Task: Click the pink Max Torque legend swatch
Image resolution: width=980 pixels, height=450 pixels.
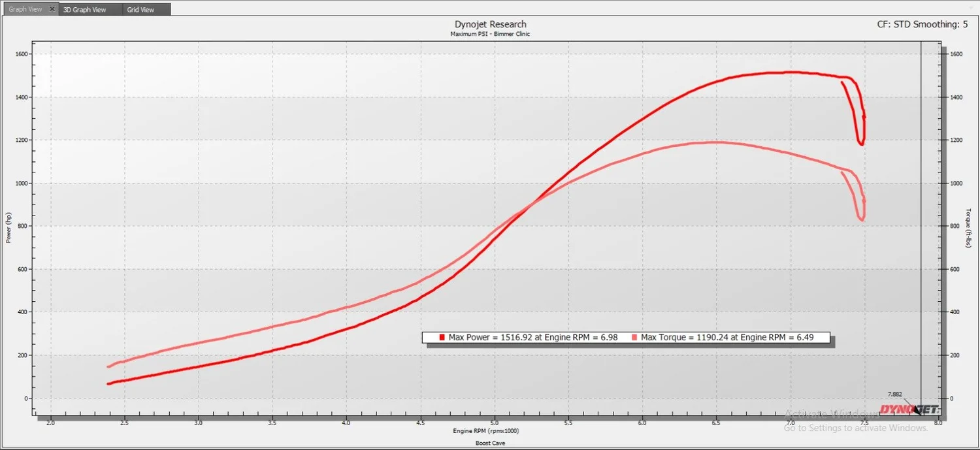Action: click(636, 338)
